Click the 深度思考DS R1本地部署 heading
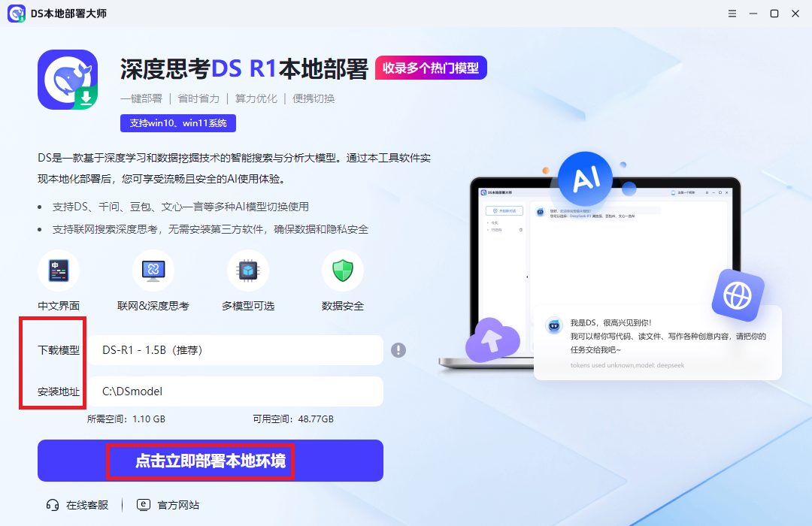812x526 pixels. click(244, 69)
